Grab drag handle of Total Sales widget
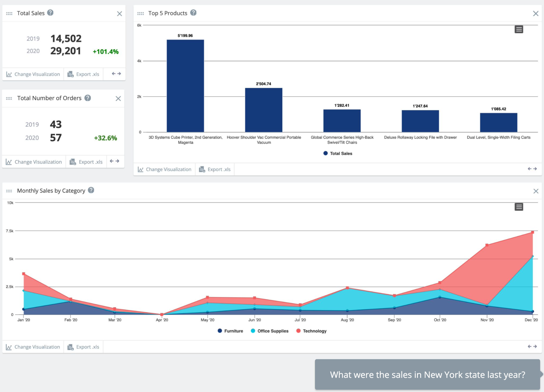This screenshot has height=392, width=544. (9, 13)
